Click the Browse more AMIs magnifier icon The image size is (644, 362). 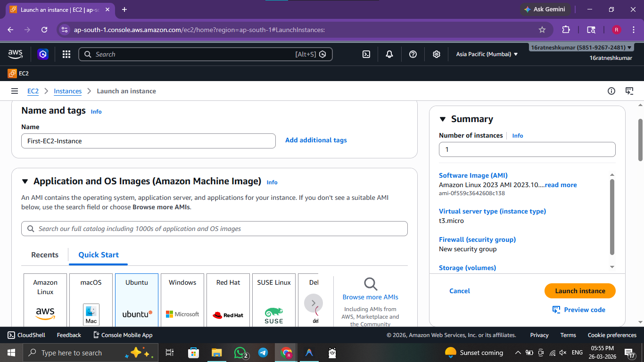(x=371, y=284)
